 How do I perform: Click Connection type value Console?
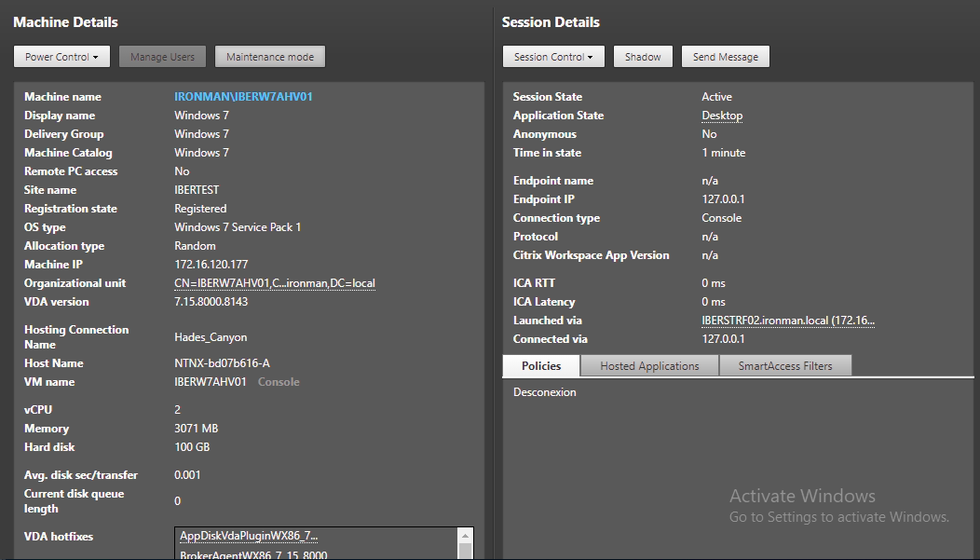coord(722,218)
